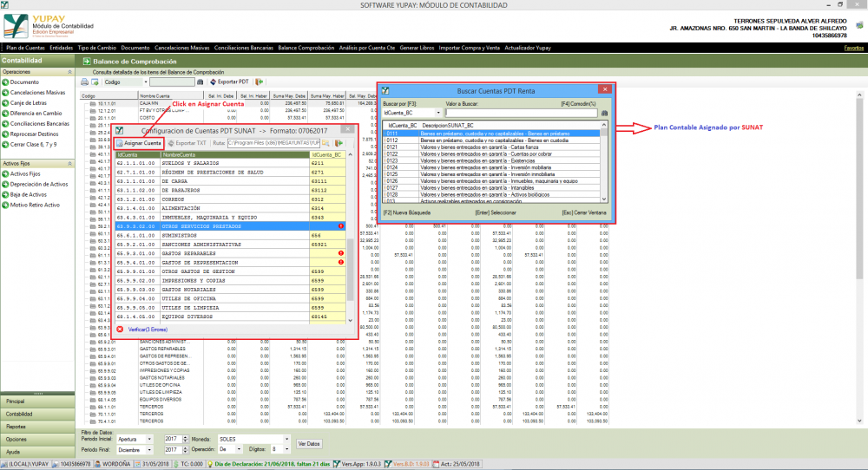Click the Asignar Cuenta button

139,143
